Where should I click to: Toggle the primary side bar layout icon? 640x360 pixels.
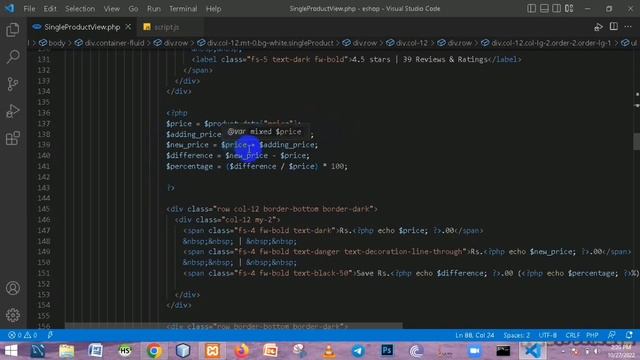coord(531,9)
